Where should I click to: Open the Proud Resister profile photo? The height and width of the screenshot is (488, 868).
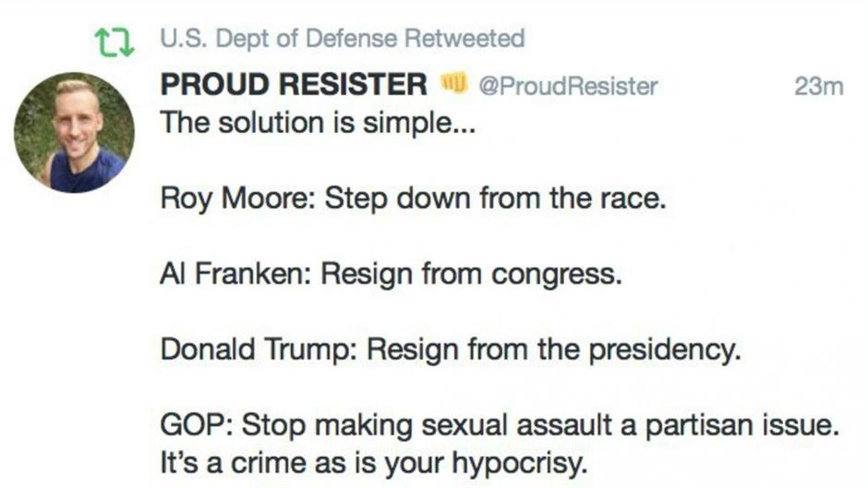pos(74,133)
